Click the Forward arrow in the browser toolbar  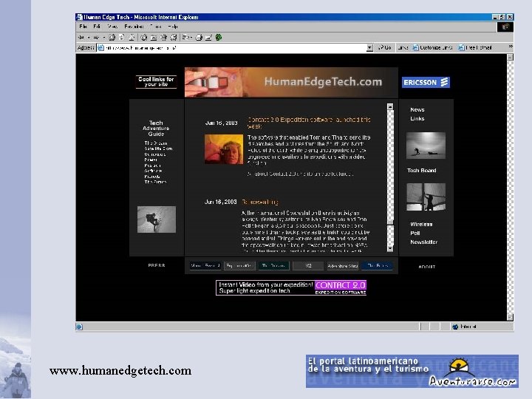tap(96, 38)
